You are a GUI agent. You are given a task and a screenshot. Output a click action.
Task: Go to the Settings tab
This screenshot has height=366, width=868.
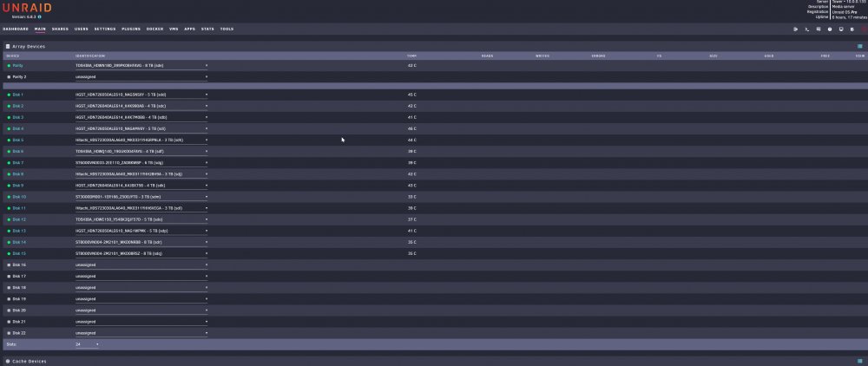point(105,29)
